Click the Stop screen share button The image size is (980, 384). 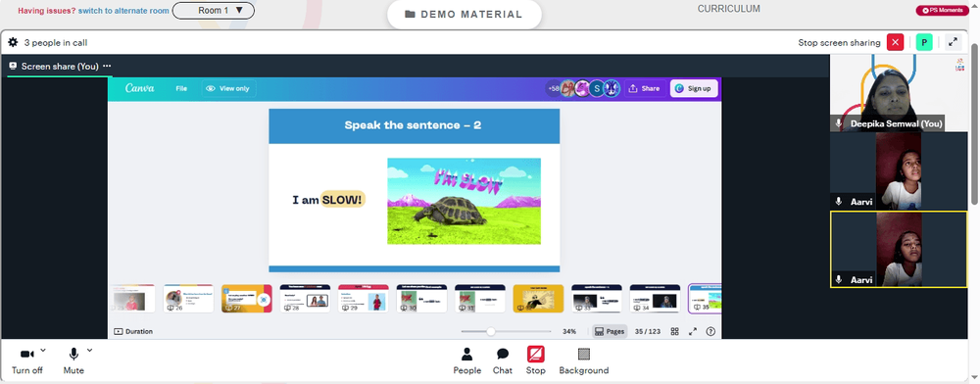tap(536, 360)
